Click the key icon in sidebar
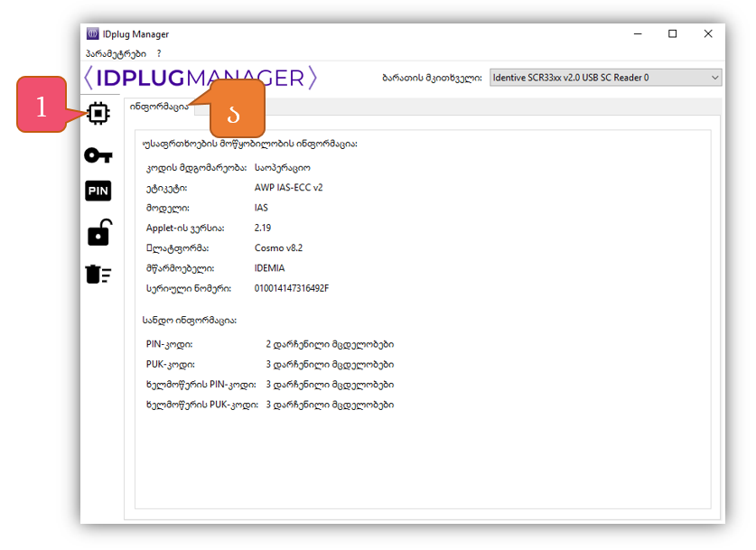 tap(98, 155)
